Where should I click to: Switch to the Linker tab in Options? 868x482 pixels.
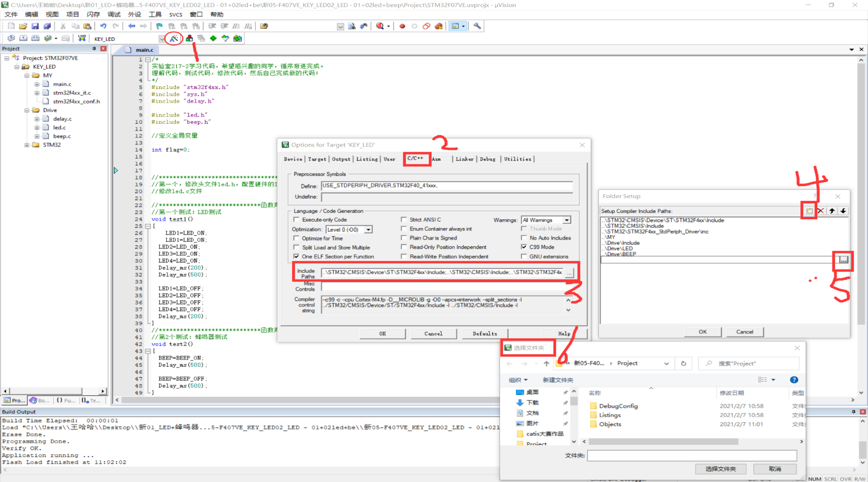[464, 159]
